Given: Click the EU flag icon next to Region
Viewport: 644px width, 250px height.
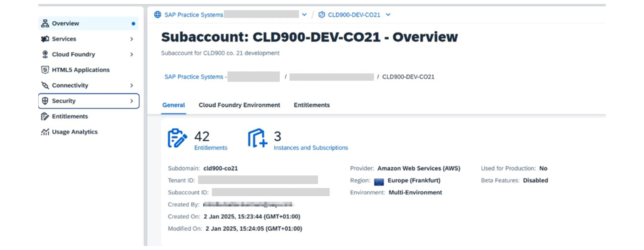Looking at the screenshot, I should click(379, 182).
